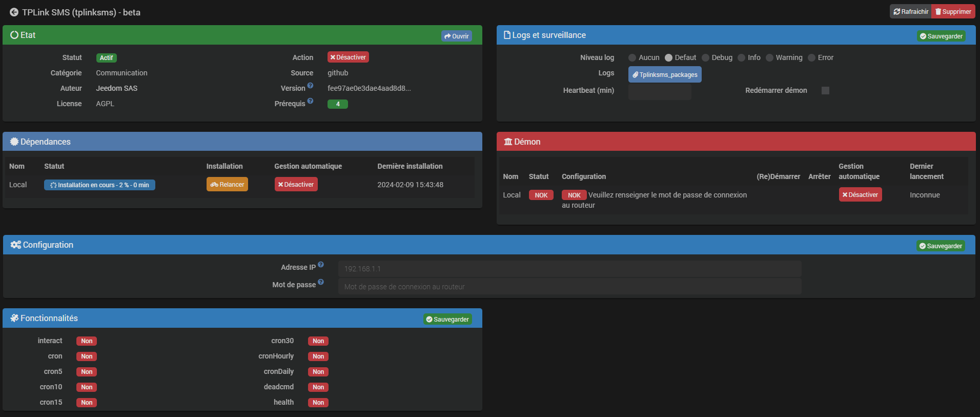Toggle the Redémarrer démon checkbox
The height and width of the screenshot is (417, 980).
(x=825, y=90)
